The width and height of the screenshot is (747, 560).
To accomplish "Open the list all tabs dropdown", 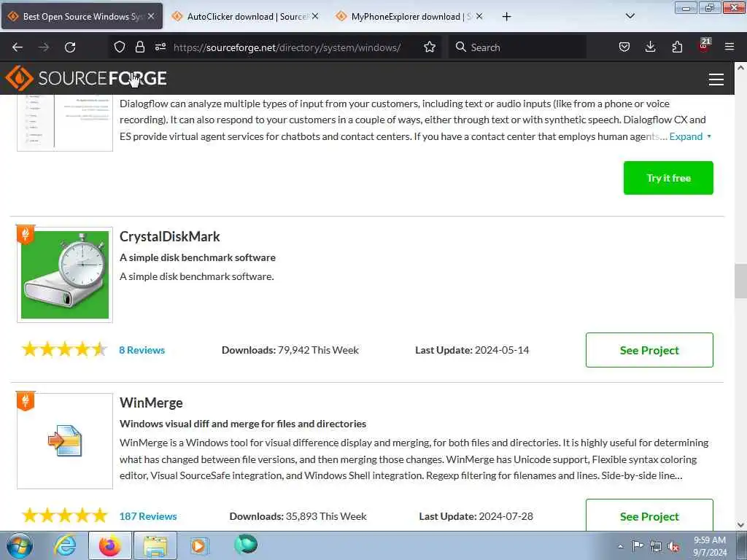I will 630,16.
